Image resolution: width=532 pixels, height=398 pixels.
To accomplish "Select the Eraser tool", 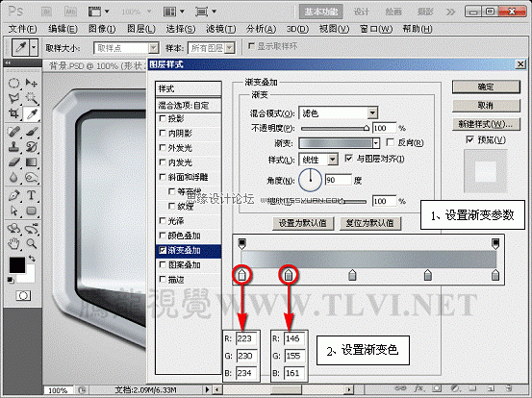I will (13, 162).
